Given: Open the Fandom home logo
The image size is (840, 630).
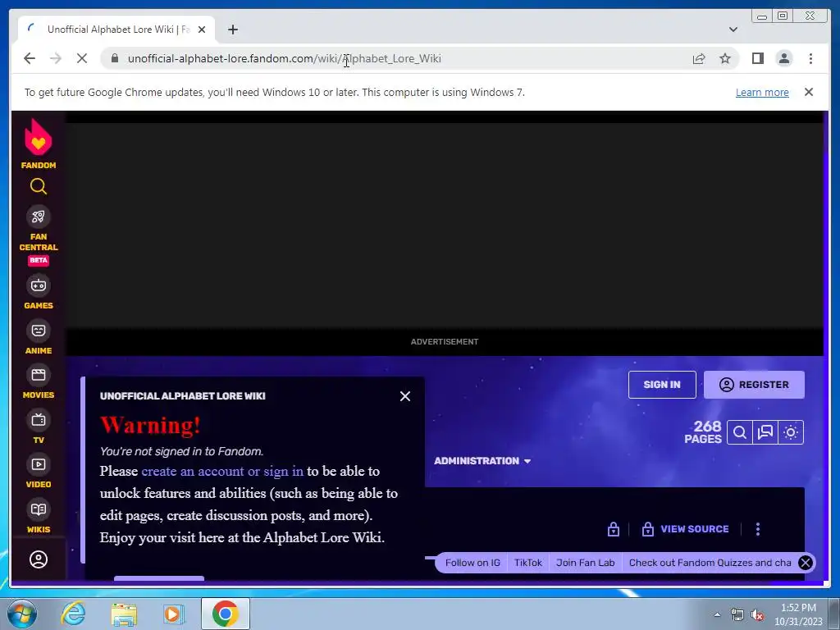Looking at the screenshot, I should pos(38,144).
